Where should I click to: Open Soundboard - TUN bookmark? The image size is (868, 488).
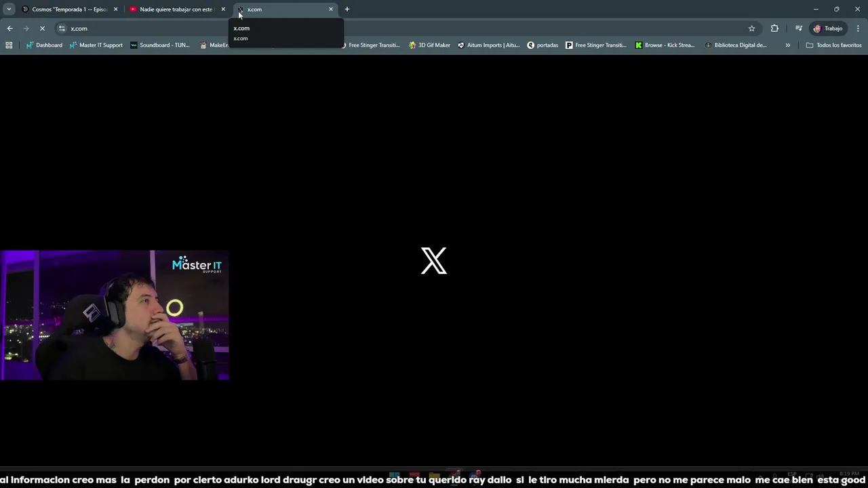pos(159,45)
